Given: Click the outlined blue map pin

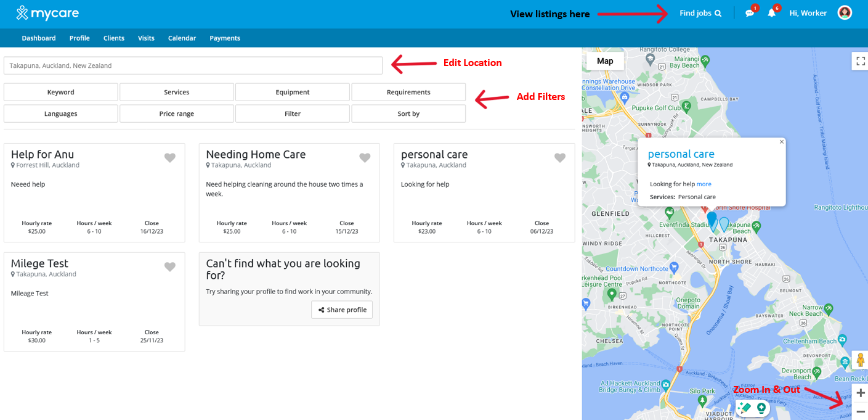Looking at the screenshot, I should (x=724, y=224).
